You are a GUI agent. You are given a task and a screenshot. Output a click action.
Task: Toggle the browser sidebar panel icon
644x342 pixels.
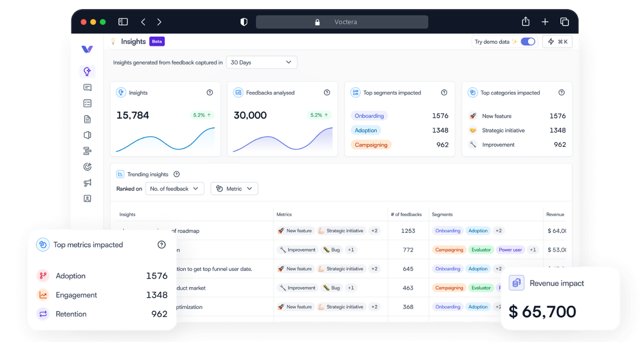coord(123,22)
